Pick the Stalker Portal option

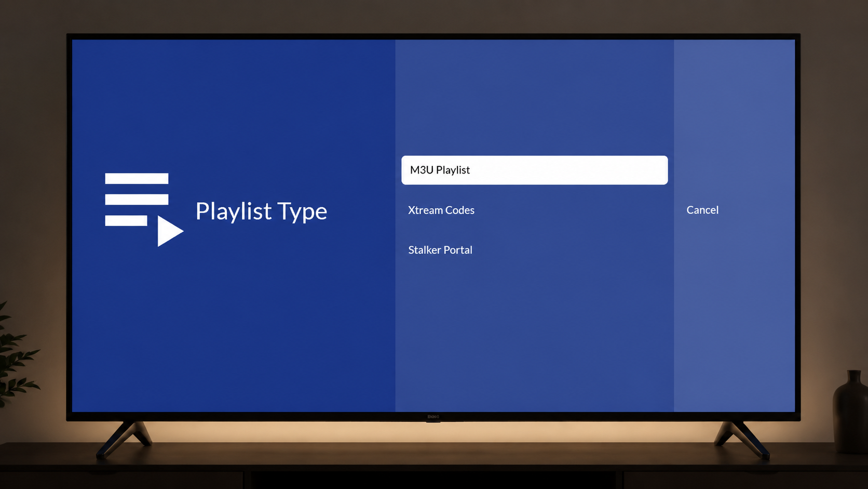tap(440, 250)
